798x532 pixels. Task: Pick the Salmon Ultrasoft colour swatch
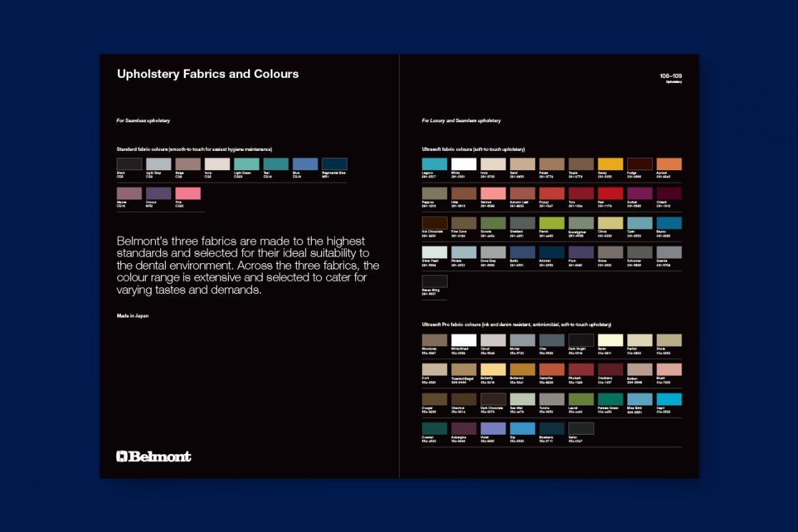click(493, 194)
